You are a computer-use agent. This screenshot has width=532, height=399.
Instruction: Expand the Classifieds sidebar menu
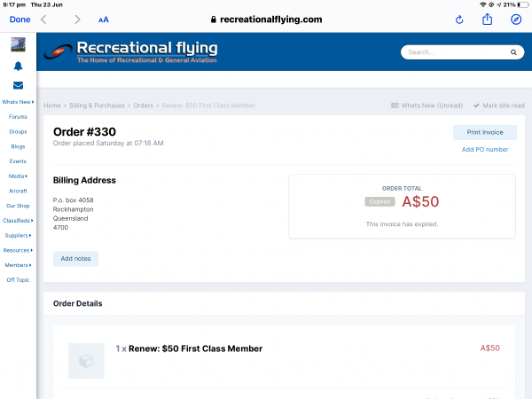pos(18,220)
